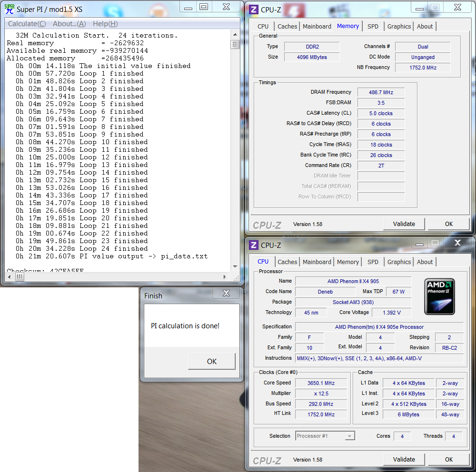Switch to Caches tab in upper CPU-Z window
This screenshot has width=476, height=472.
point(287,27)
